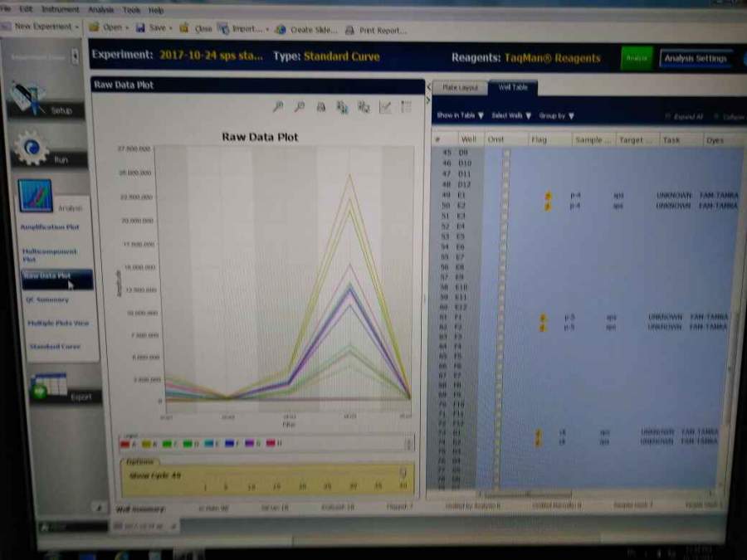Click the flag icon for well F1
The height and width of the screenshot is (560, 747).
click(x=543, y=318)
